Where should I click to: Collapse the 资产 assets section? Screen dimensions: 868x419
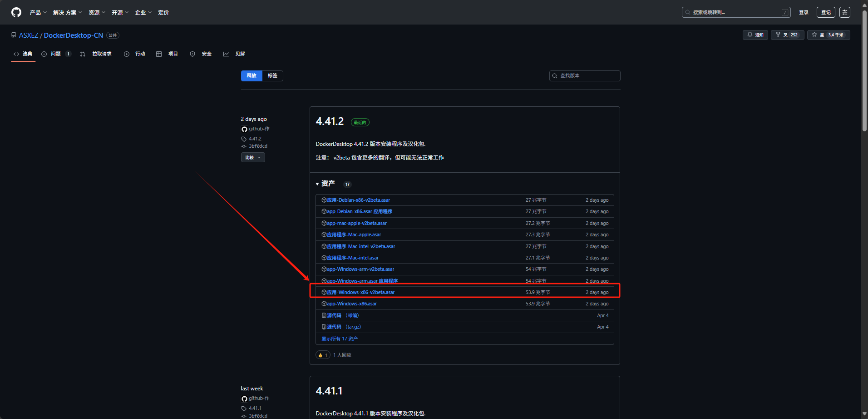325,184
